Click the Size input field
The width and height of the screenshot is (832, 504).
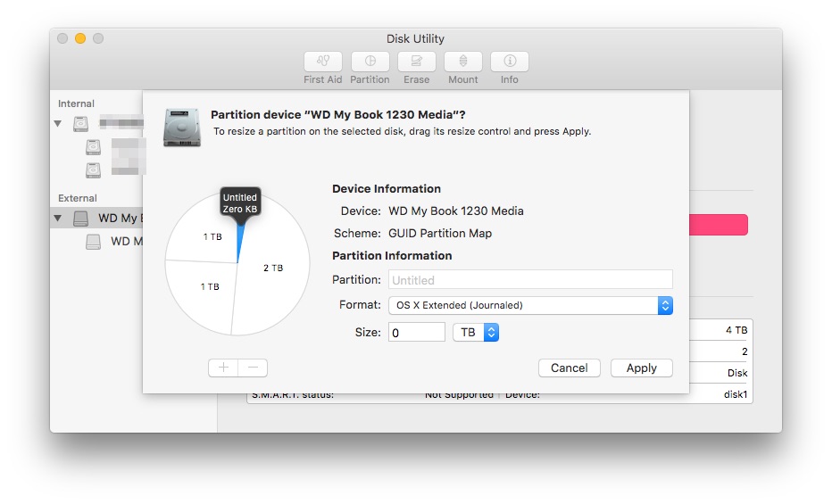coord(417,333)
